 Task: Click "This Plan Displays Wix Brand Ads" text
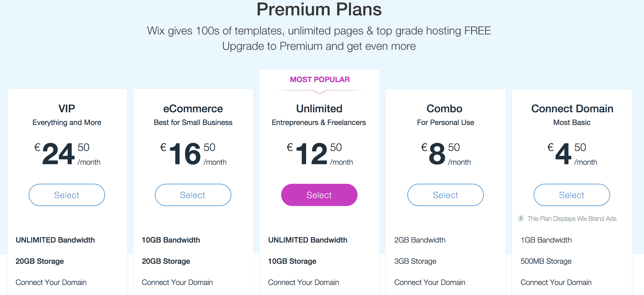click(x=572, y=219)
